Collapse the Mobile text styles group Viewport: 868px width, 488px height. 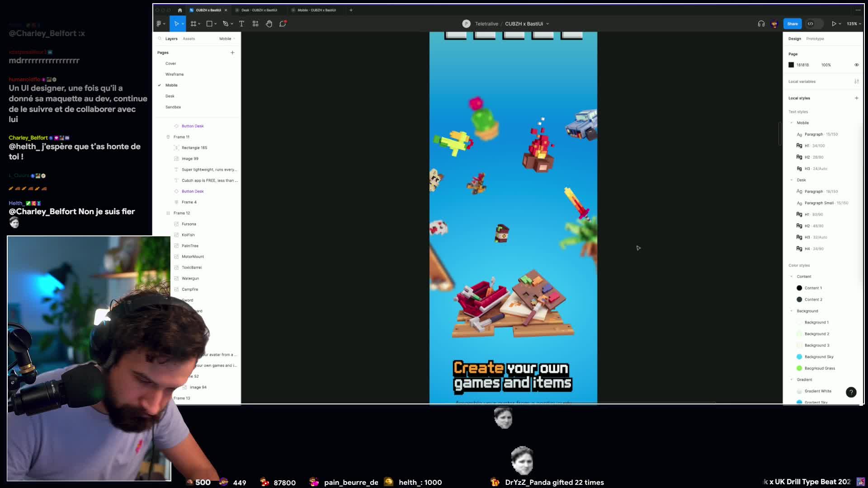point(791,123)
